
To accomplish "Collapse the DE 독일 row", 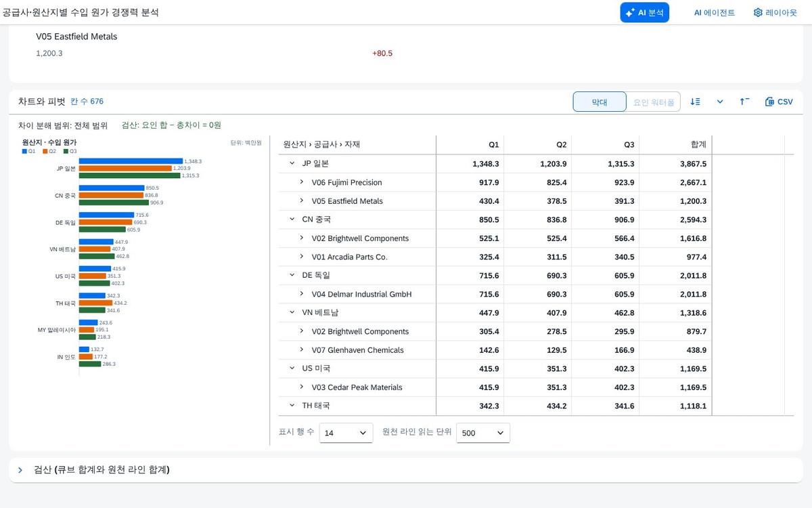I will [x=292, y=276].
